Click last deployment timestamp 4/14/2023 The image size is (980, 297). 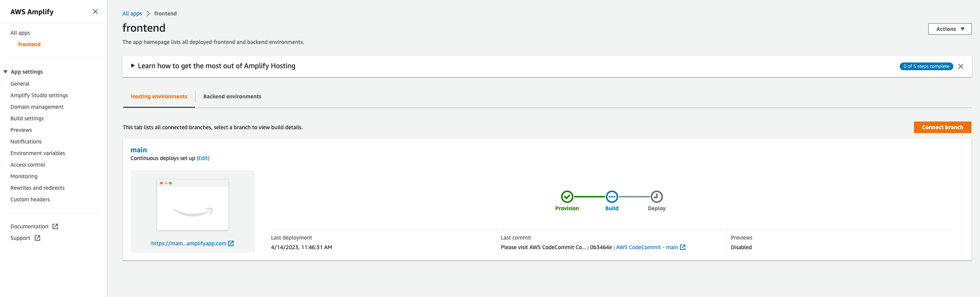pos(302,247)
